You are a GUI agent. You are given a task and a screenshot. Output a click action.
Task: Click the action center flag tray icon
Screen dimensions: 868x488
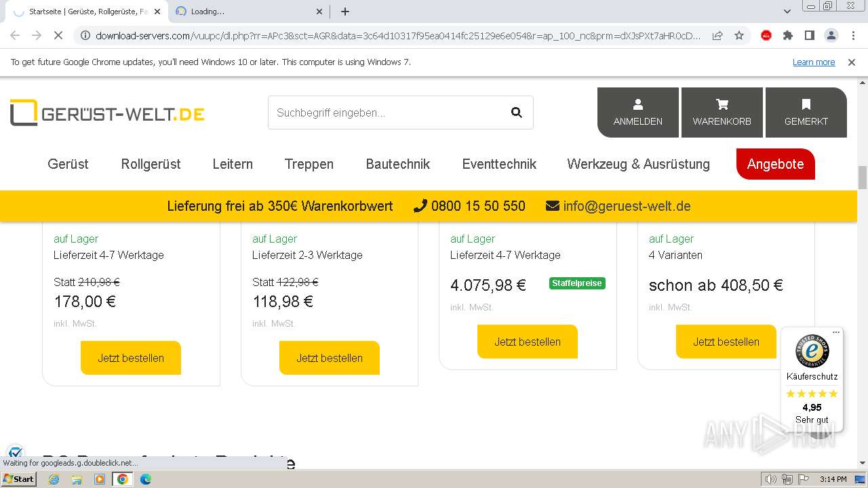point(804,479)
